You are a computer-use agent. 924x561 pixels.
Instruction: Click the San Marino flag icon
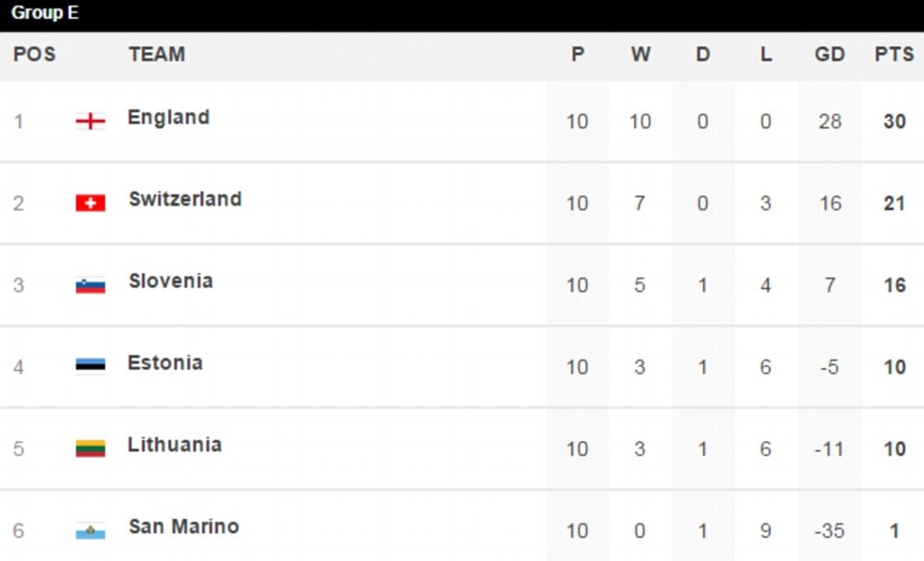coord(90,530)
